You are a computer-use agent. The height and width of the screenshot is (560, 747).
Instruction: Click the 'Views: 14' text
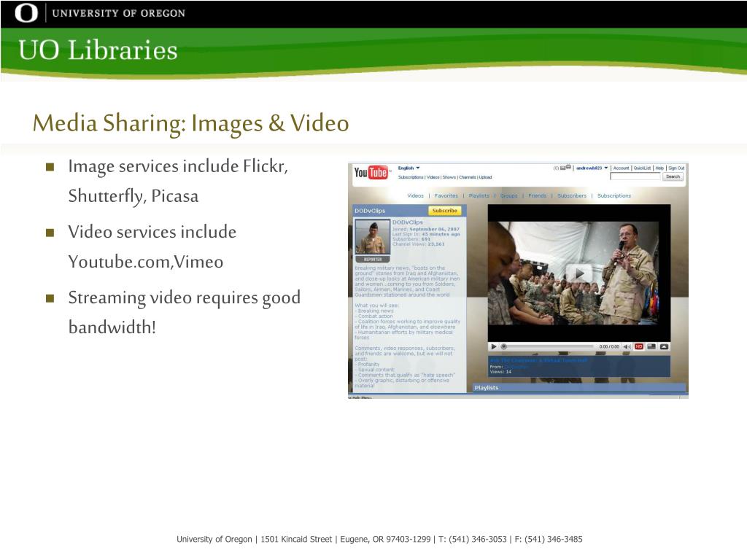click(x=500, y=372)
